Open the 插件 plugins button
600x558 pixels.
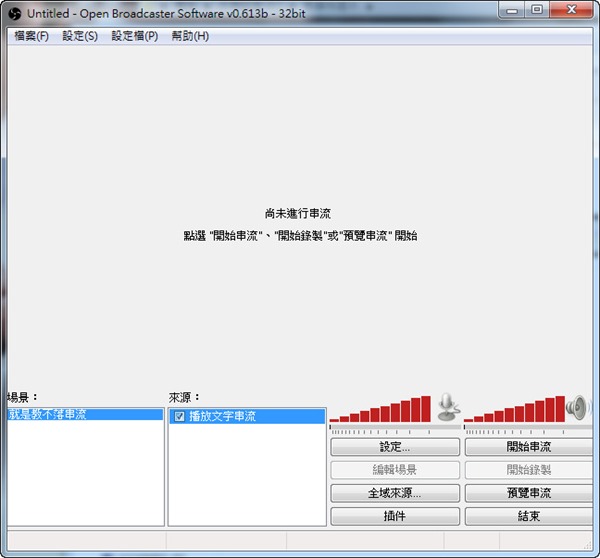pyautogui.click(x=395, y=516)
